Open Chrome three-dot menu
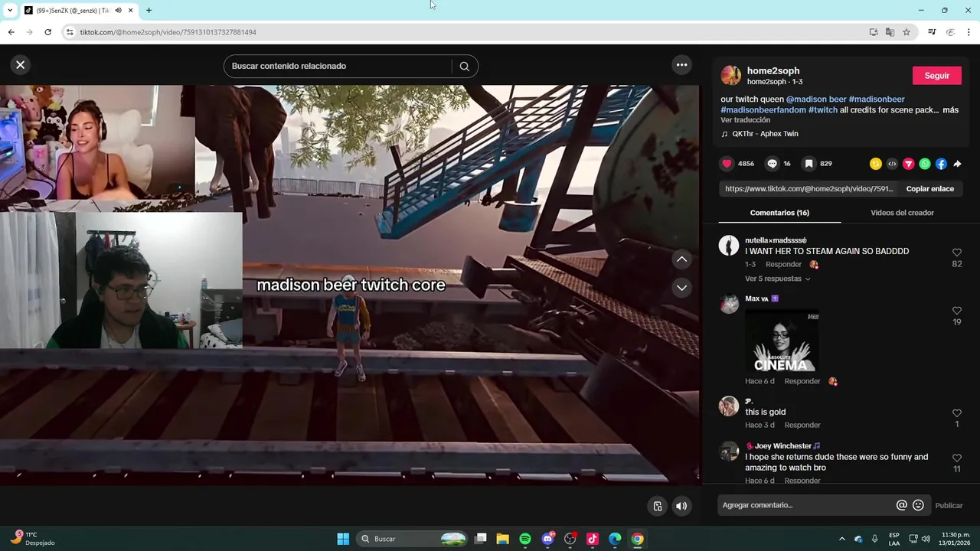980x551 pixels. pos(969,32)
